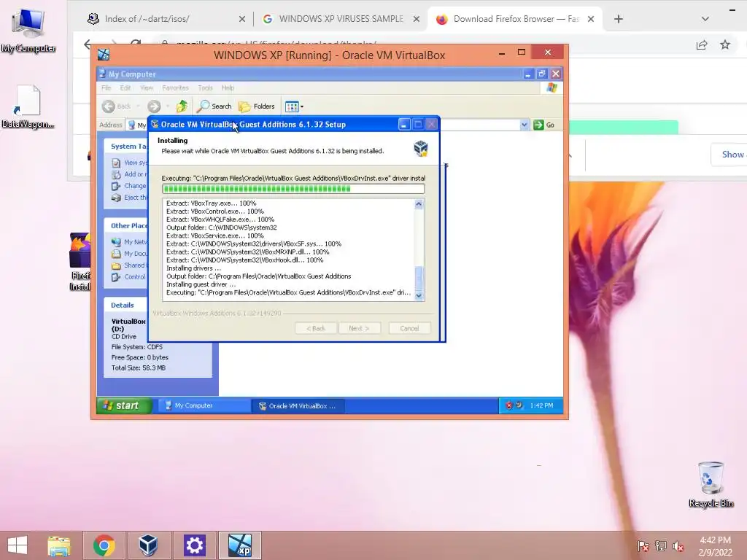Click the install log scroll-down arrow
This screenshot has height=560, width=747.
point(419,296)
